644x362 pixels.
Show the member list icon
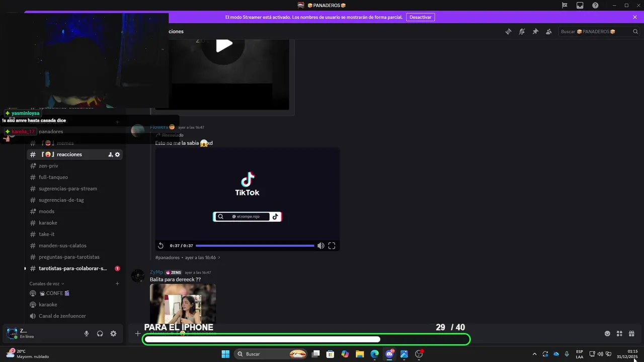(548, 31)
